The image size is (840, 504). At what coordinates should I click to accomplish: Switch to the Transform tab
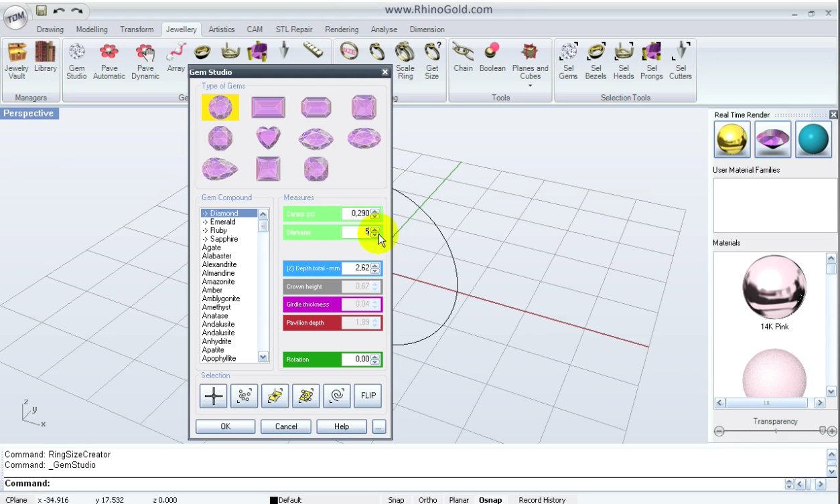point(137,29)
